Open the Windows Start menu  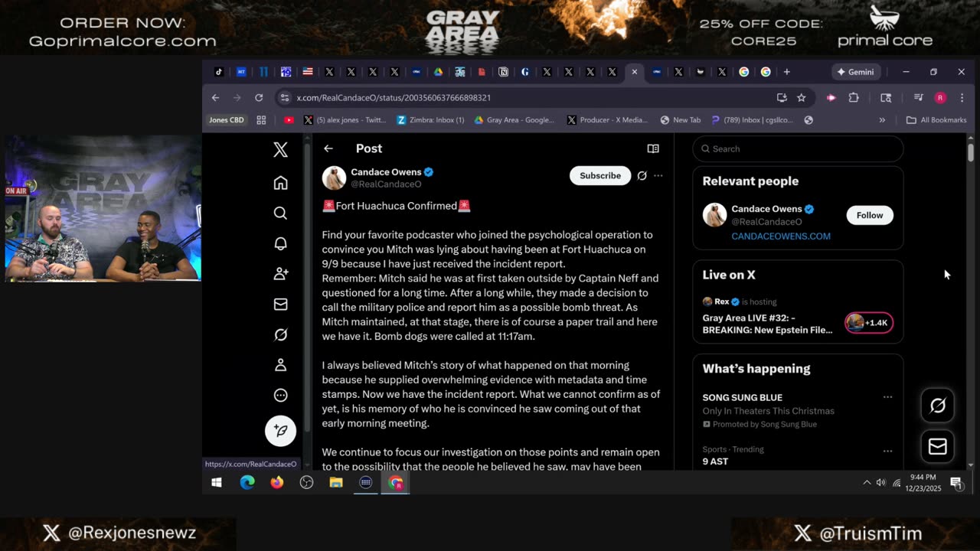pos(217,482)
